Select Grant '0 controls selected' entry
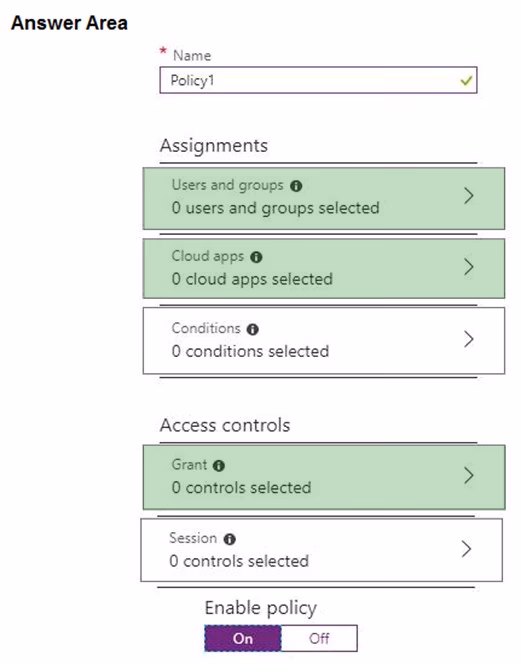 click(x=324, y=477)
